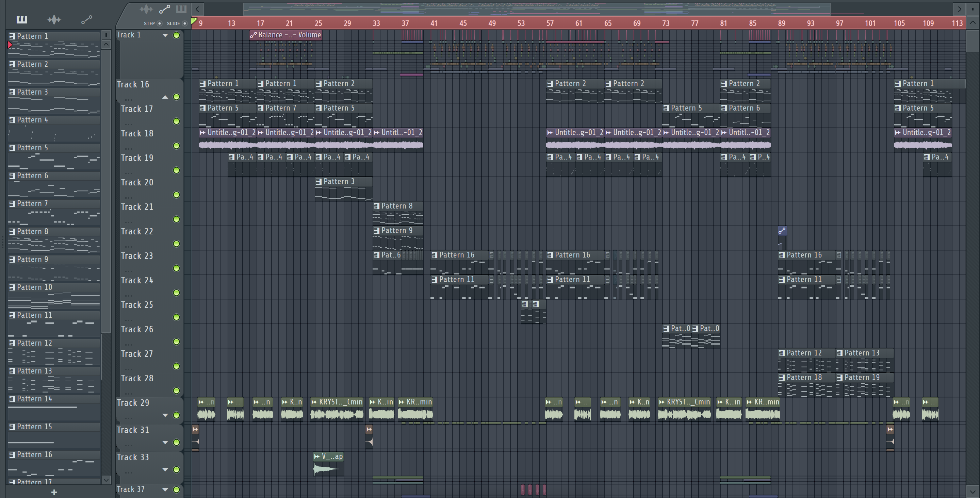Click the horizontal overview scrollbar at top
The image size is (980, 498).
pos(536,9)
